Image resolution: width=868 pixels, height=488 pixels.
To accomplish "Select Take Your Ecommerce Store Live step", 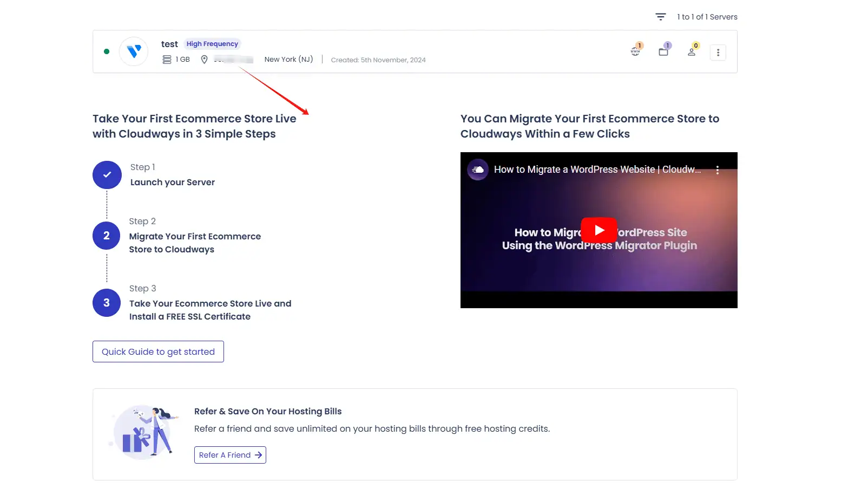I will click(210, 310).
